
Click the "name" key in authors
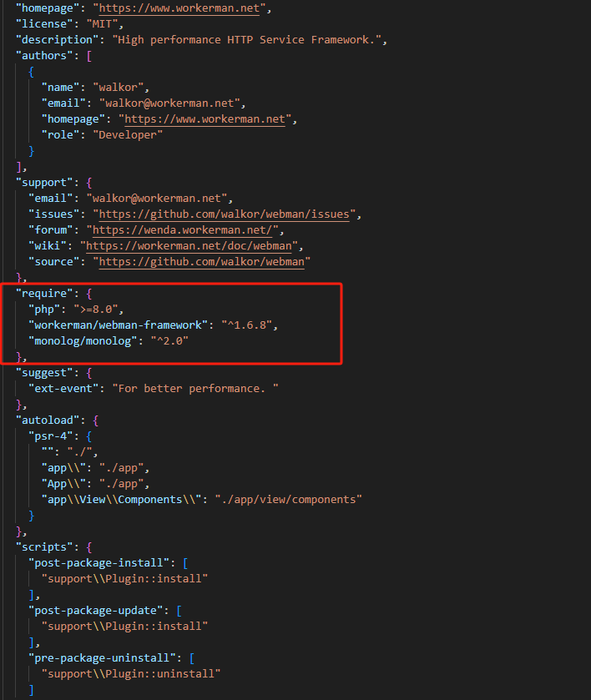coord(60,87)
